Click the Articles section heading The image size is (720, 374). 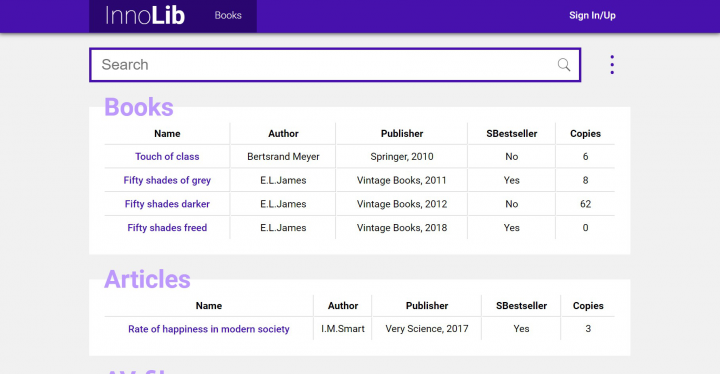pos(147,279)
